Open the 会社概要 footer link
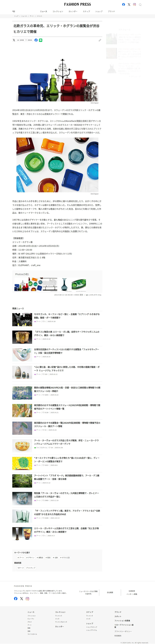The width and height of the screenshot is (155, 644). (x=110, y=592)
